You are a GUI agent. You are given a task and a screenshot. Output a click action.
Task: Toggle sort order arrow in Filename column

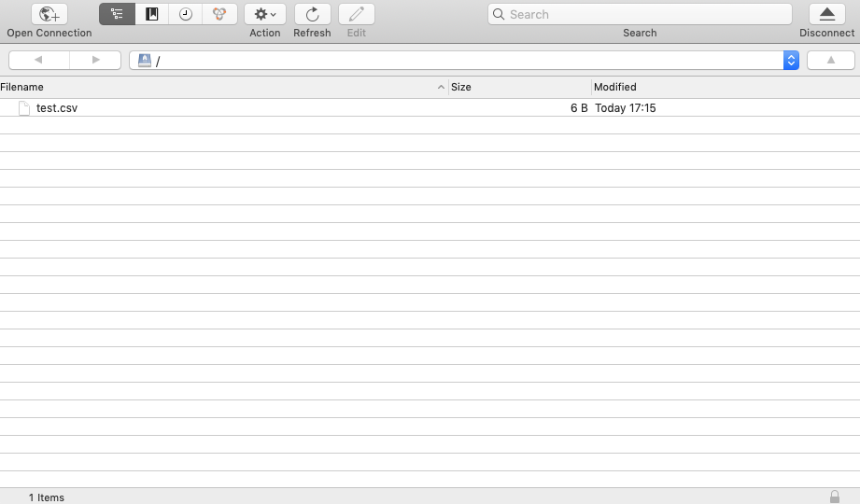click(441, 87)
